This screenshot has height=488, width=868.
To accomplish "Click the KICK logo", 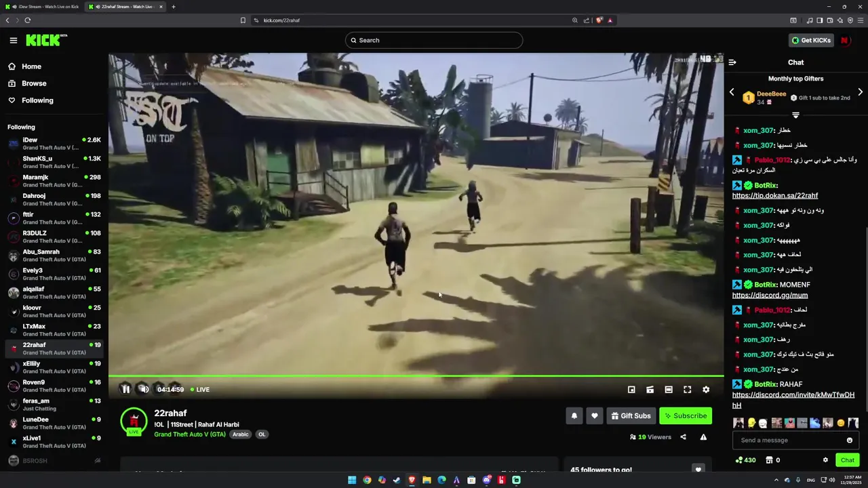I will 46,40.
